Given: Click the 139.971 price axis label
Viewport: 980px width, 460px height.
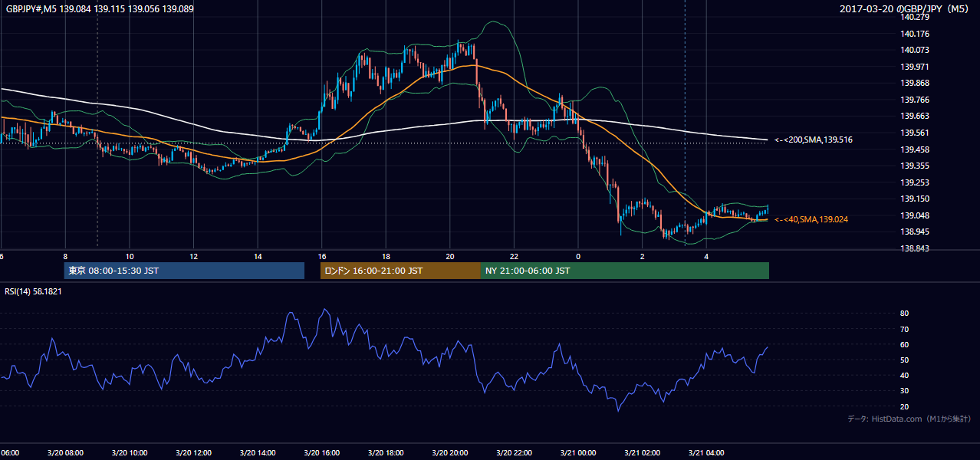Looking at the screenshot, I should 916,67.
